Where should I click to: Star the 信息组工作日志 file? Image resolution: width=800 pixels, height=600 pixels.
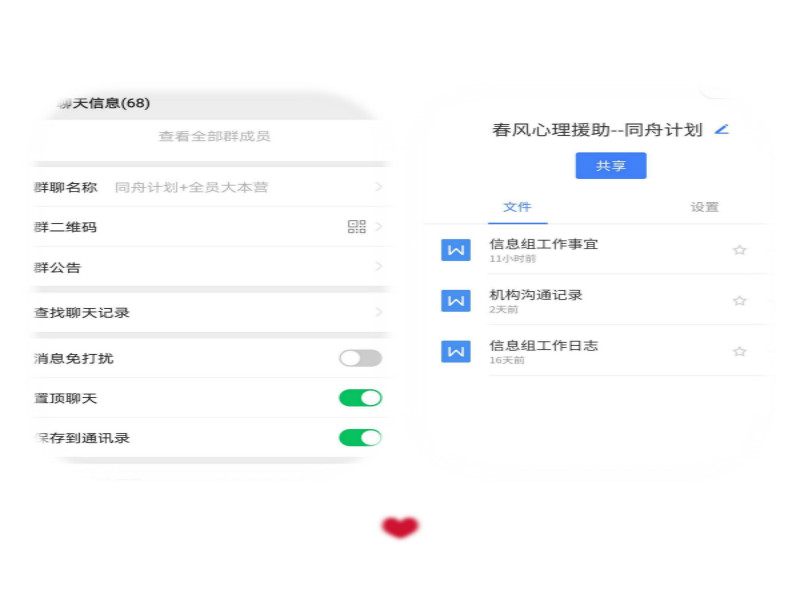pyautogui.click(x=740, y=351)
